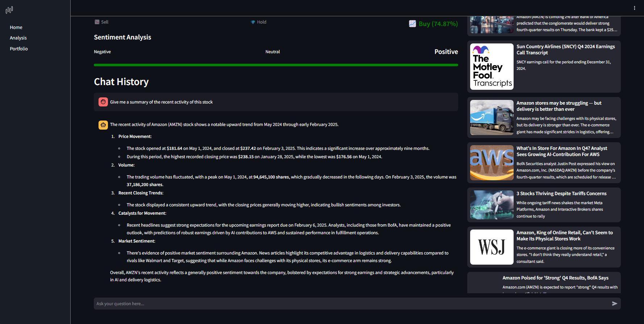Open the Home page
Screen dimensions: 644x324
point(16,28)
